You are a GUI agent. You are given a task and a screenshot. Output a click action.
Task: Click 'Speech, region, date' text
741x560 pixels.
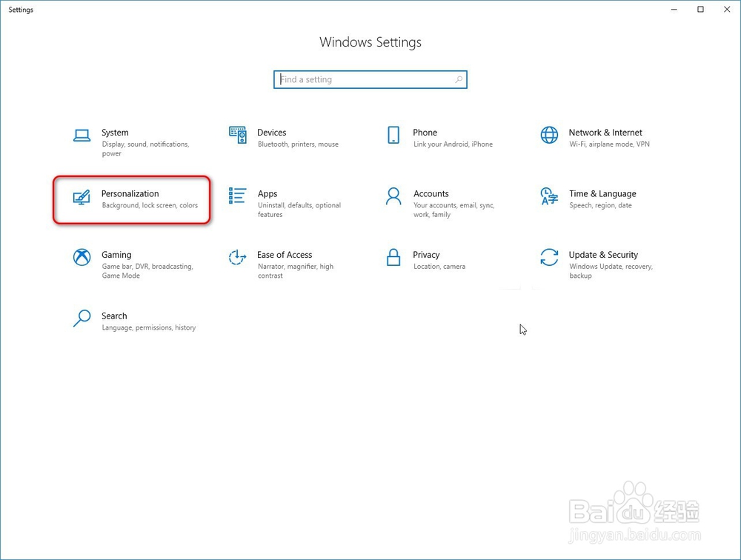coord(600,205)
